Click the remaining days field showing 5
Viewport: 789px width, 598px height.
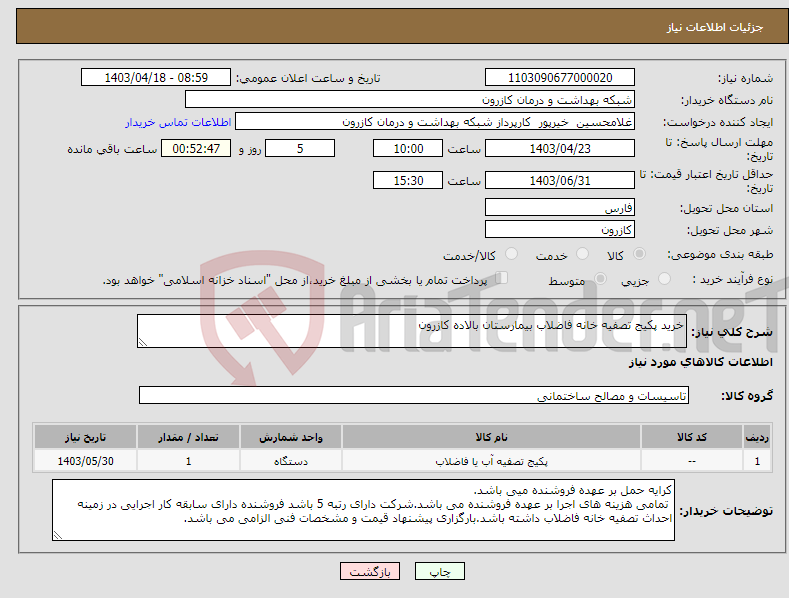pyautogui.click(x=300, y=148)
